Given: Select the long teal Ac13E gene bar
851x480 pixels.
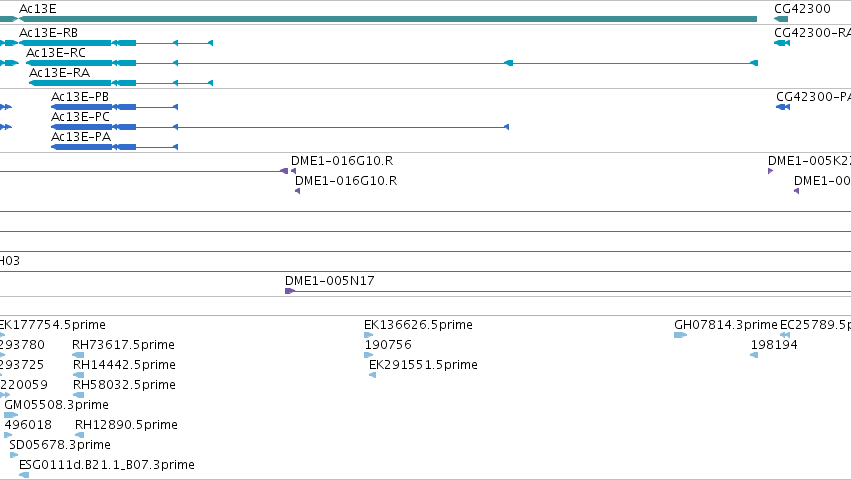Looking at the screenshot, I should (x=388, y=19).
